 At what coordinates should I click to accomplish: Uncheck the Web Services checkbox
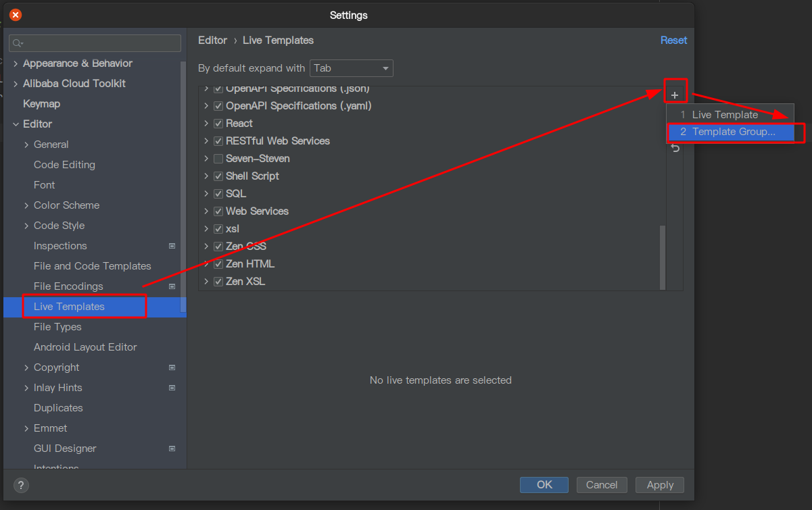(x=218, y=211)
